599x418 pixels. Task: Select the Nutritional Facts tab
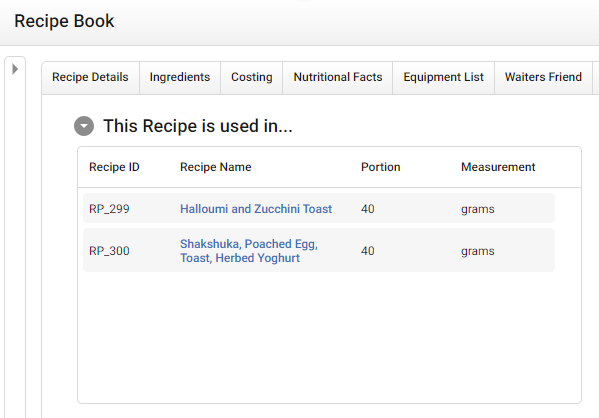coord(338,78)
